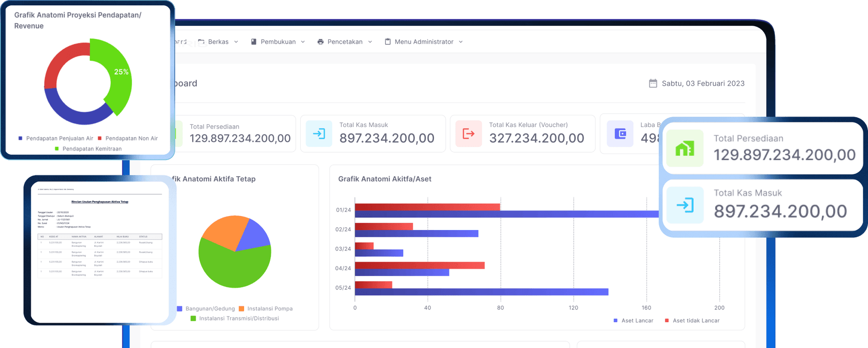Screen dimensions: 868x348
Task: Toggle the Pendapatan Penjualan Air legend entry
Action: pos(56,138)
